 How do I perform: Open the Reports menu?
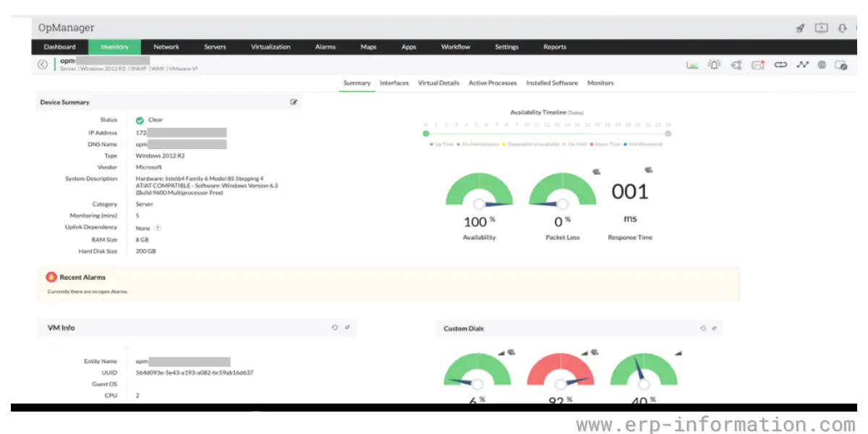pos(555,47)
